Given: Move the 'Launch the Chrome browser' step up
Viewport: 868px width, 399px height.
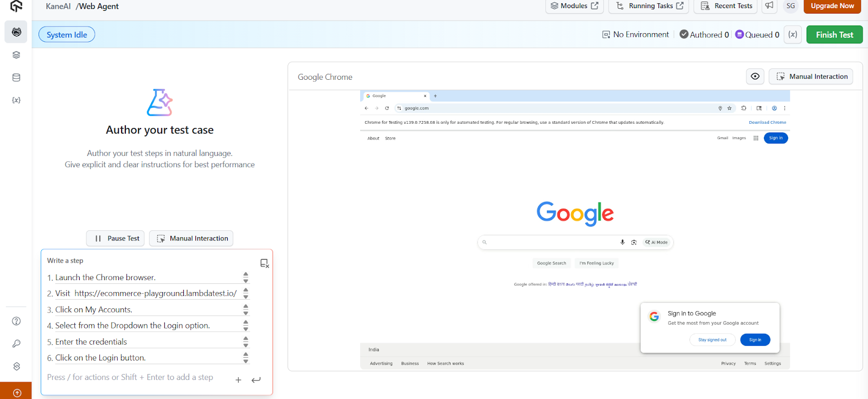Looking at the screenshot, I should 246,275.
